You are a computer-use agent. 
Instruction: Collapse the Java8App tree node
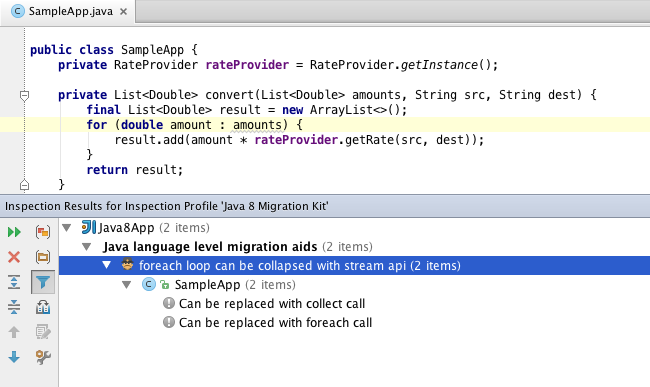pyautogui.click(x=66, y=227)
